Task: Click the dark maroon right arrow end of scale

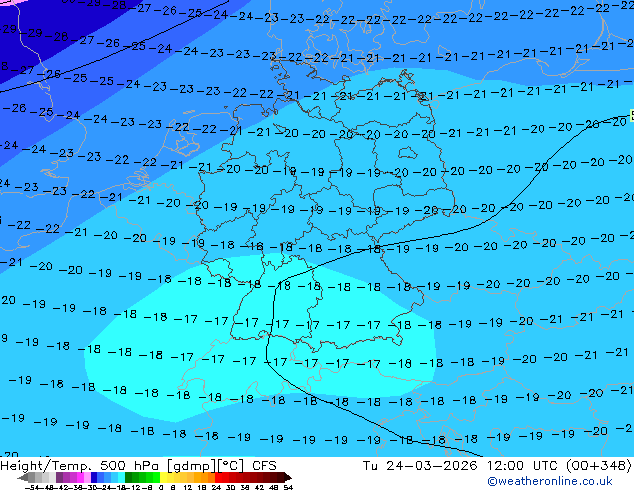Action: click(x=287, y=478)
